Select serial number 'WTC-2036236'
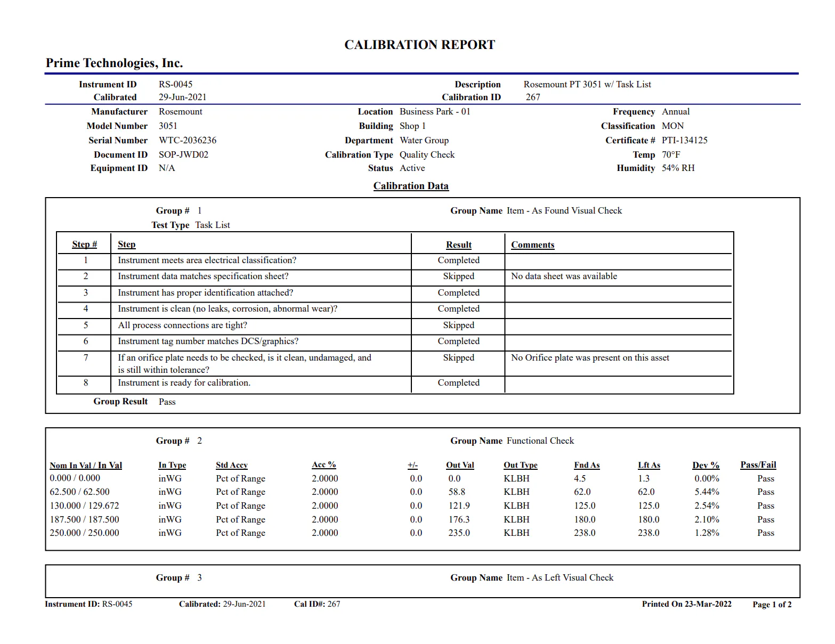835x644 pixels. tap(188, 140)
